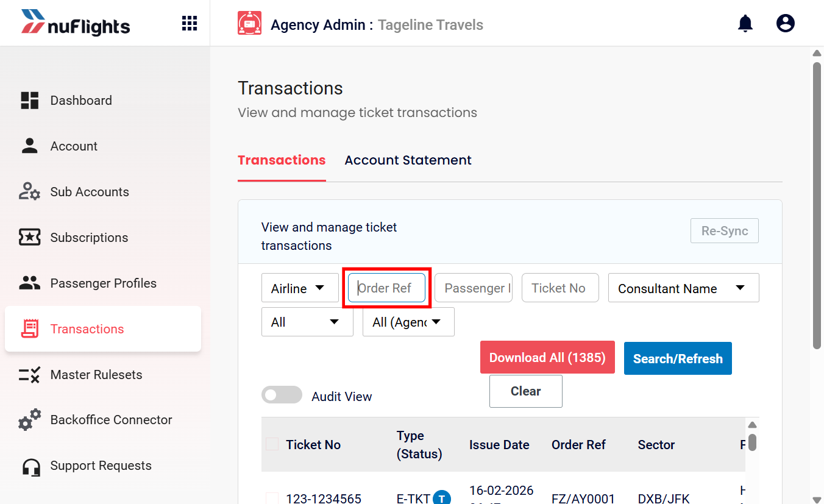Select the Master Rulesets icon
Viewport: 824px width, 504px height.
click(29, 375)
